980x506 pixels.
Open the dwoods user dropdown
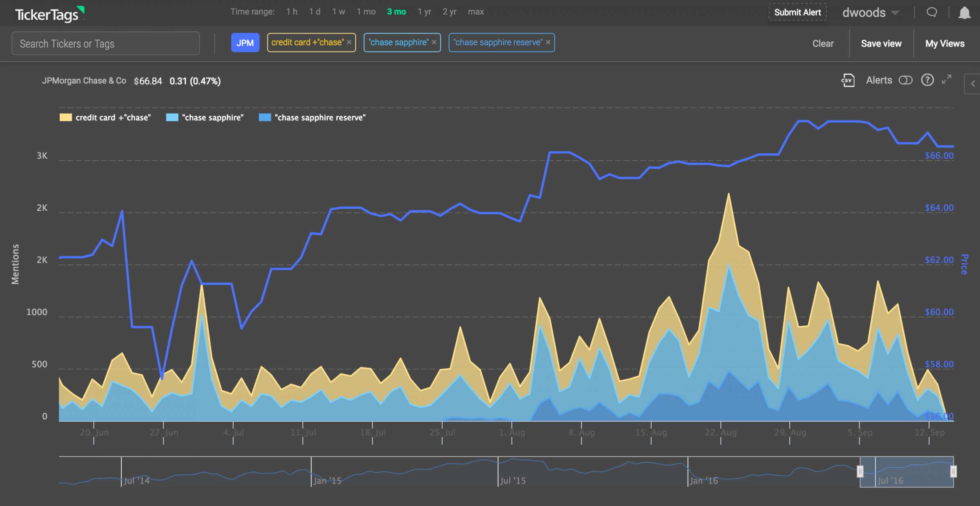[x=871, y=13]
